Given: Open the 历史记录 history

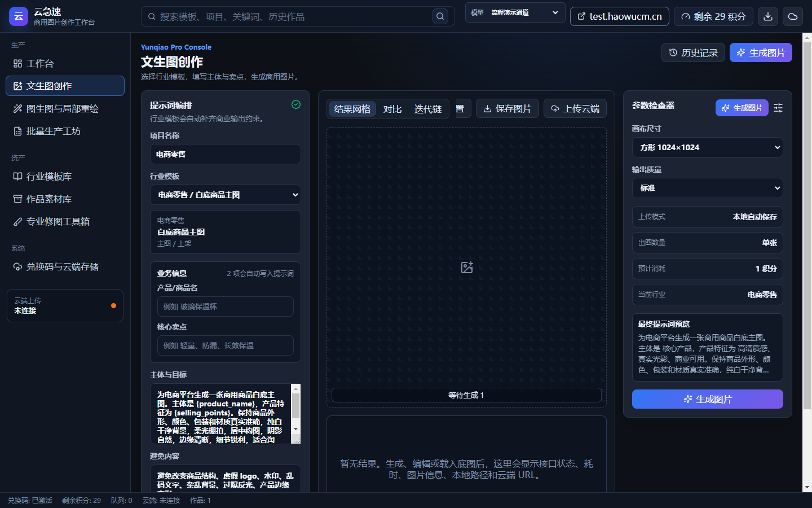Looking at the screenshot, I should pos(693,52).
